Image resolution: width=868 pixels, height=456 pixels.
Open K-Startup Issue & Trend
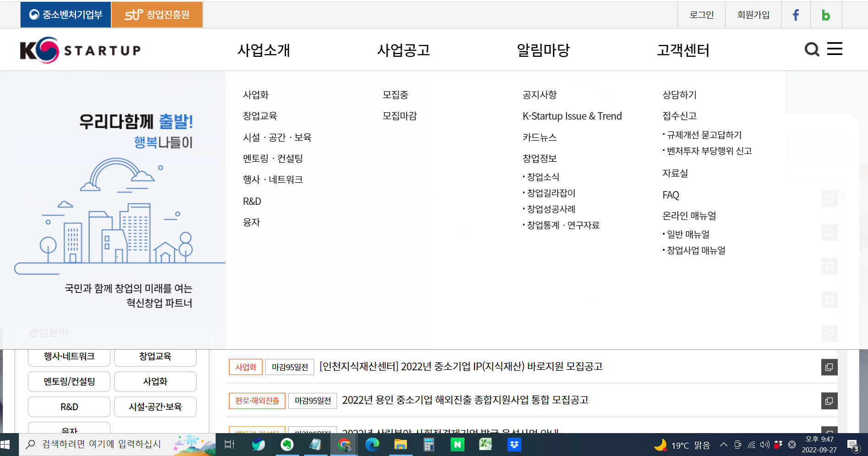(x=572, y=116)
